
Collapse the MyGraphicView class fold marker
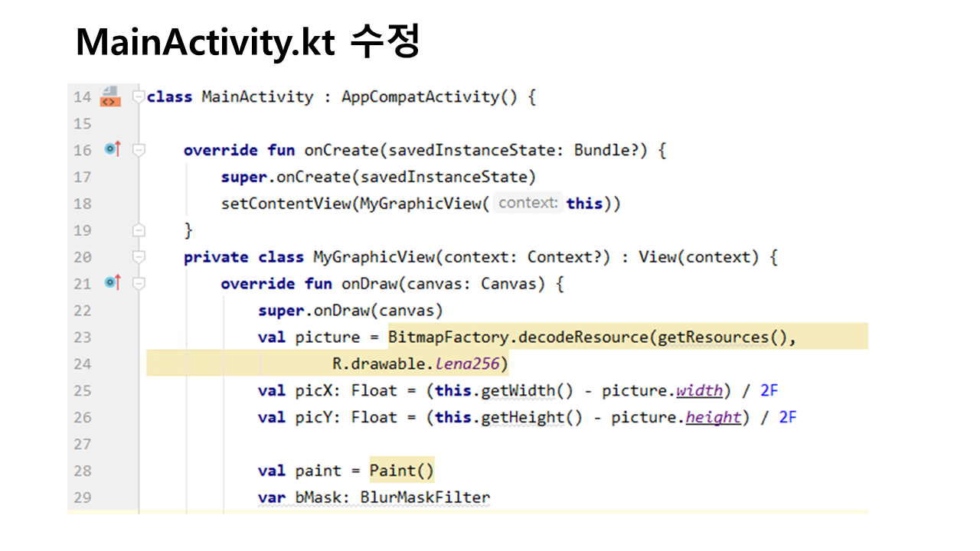(139, 256)
